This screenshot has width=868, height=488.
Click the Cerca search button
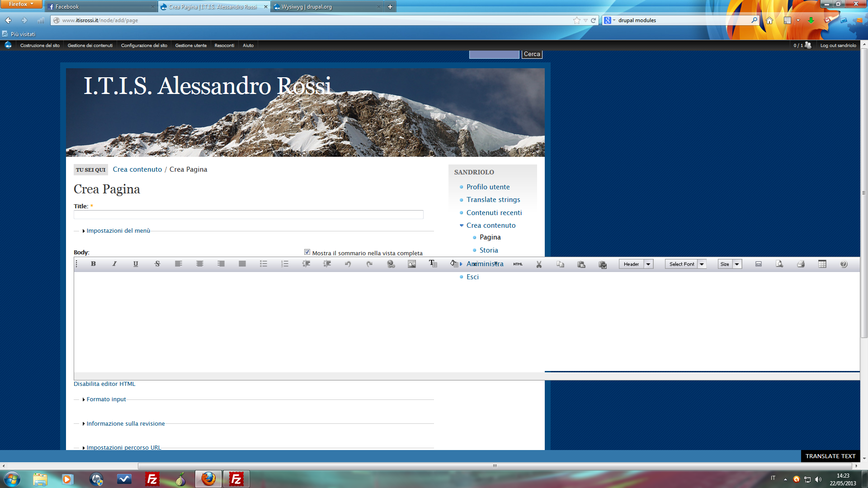(532, 54)
